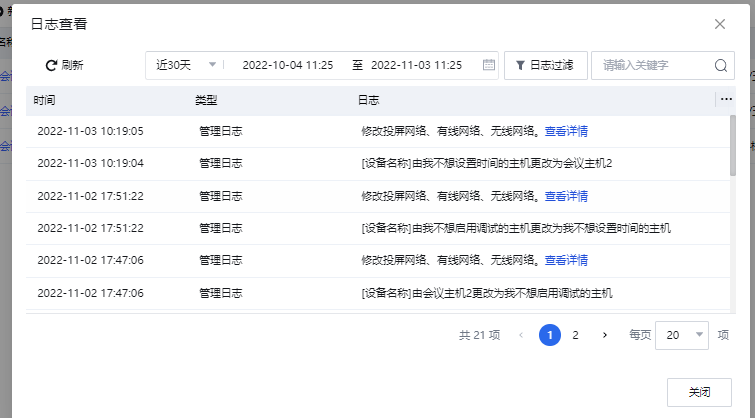Open details link in 10:19:05 log row
The height and width of the screenshot is (418, 755).
click(x=566, y=131)
